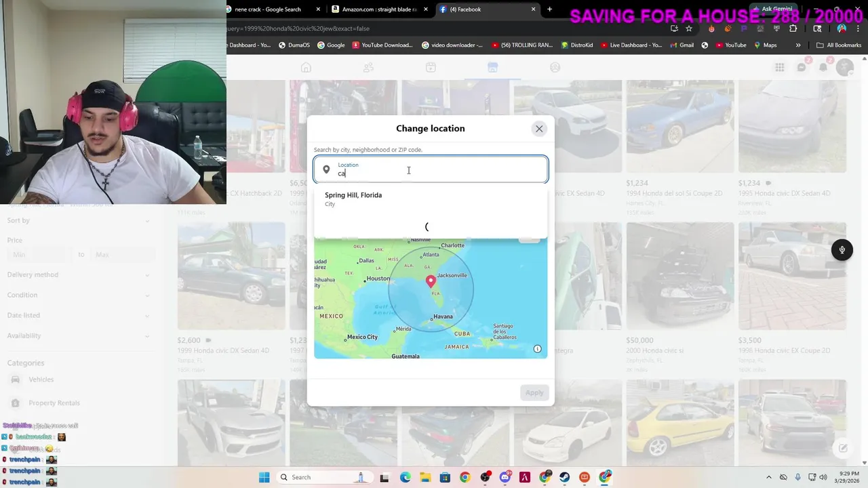Open the video downloader bookmark

(x=452, y=45)
